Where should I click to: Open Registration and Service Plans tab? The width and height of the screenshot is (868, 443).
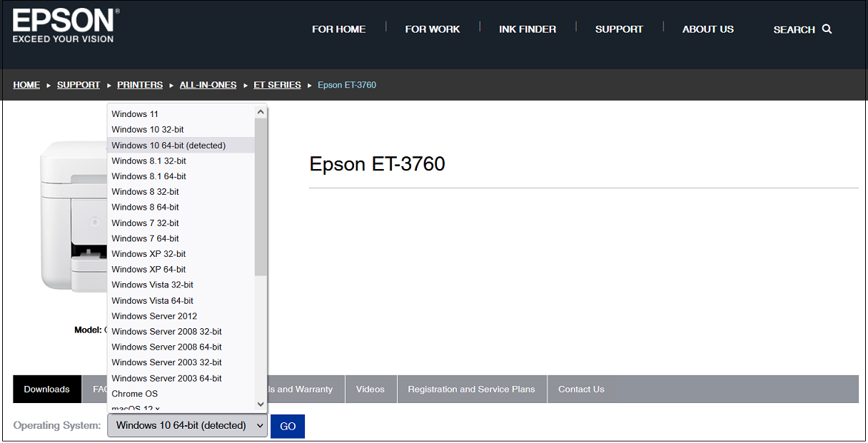(471, 389)
